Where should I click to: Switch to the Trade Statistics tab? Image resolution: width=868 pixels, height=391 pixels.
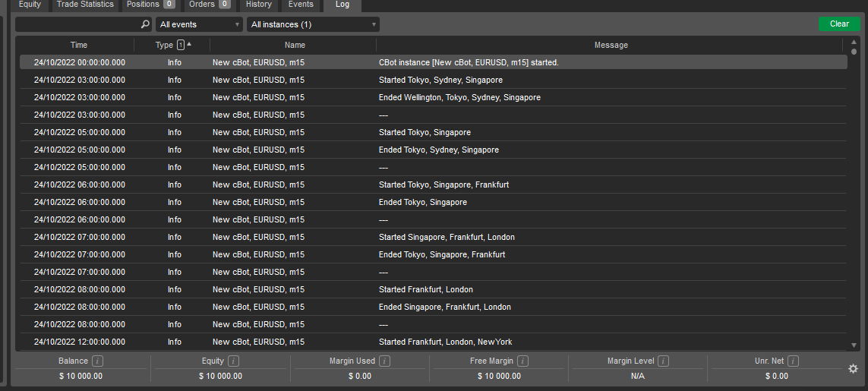coord(85,5)
